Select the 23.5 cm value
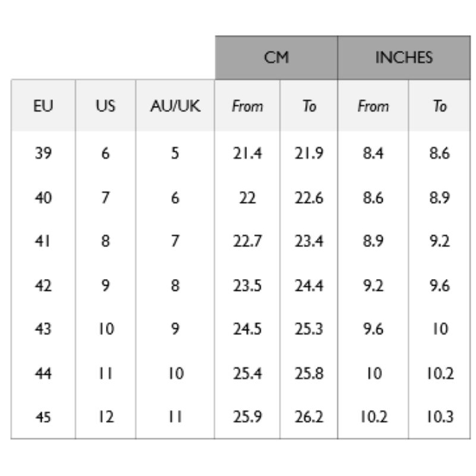The width and height of the screenshot is (476, 476). (247, 286)
